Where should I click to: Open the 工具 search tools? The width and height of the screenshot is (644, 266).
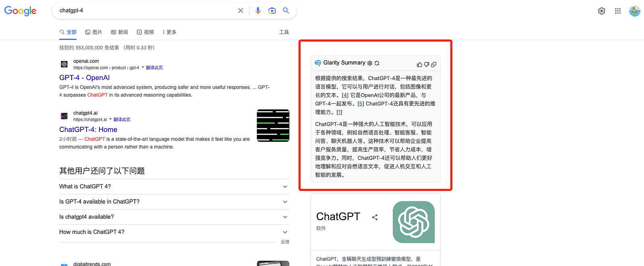[x=284, y=32]
